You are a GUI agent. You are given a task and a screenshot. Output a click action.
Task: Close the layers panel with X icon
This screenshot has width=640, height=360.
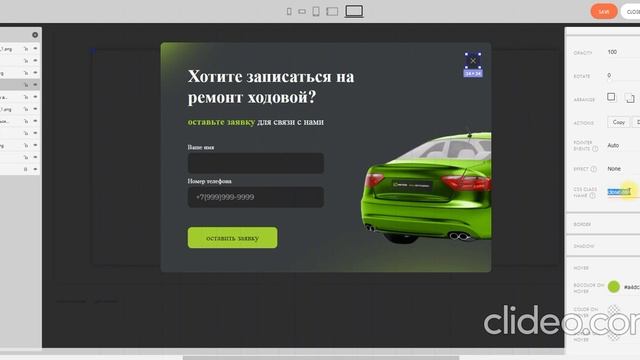tap(35, 35)
